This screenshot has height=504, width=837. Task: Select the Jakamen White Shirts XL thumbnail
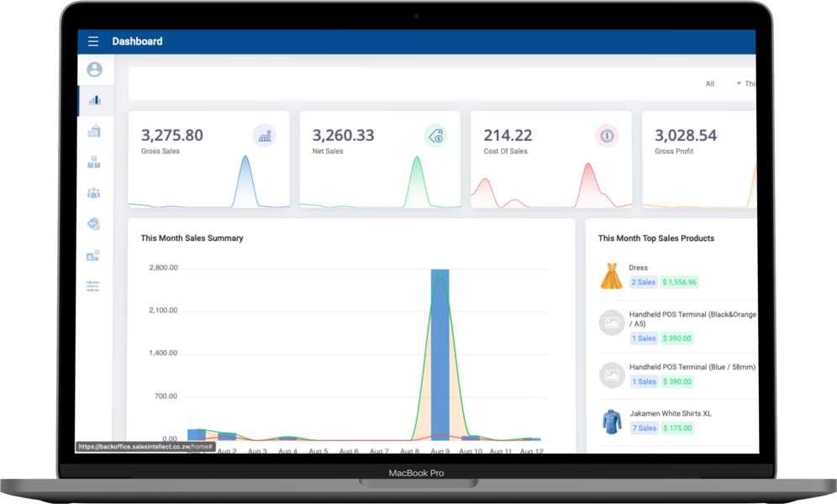point(612,422)
